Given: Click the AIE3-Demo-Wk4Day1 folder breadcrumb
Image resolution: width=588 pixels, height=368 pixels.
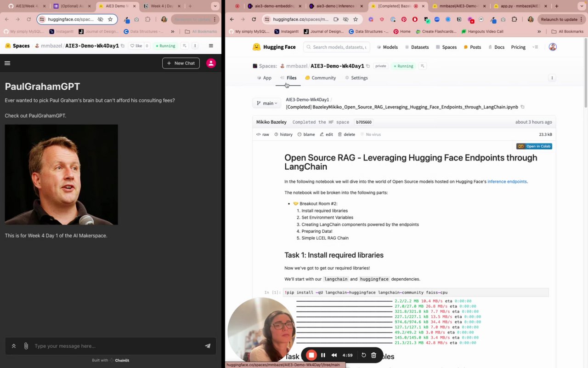Looking at the screenshot, I should pyautogui.click(x=307, y=99).
